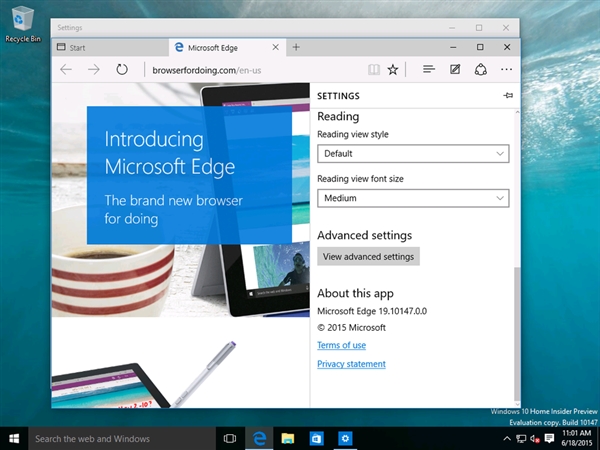Open the More actions ellipsis menu
Viewport: 600px width, 450px height.
(x=506, y=69)
